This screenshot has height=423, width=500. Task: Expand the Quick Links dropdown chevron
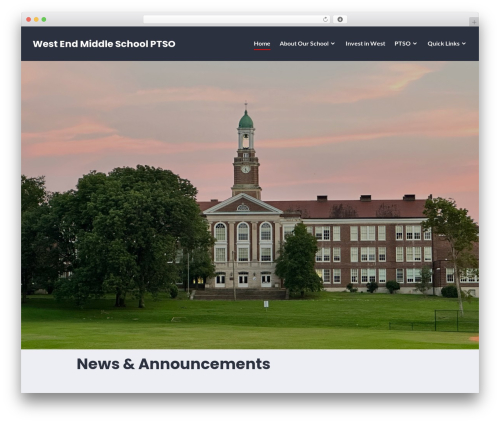coord(464,44)
